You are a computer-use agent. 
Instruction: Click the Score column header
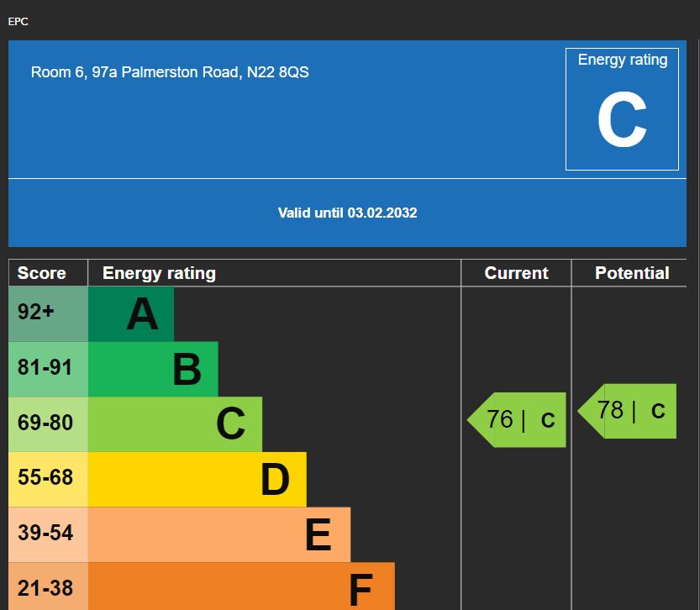coord(42,273)
